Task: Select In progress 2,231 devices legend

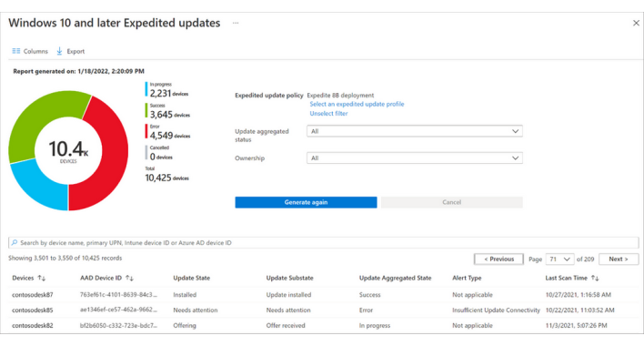Action: click(x=166, y=90)
